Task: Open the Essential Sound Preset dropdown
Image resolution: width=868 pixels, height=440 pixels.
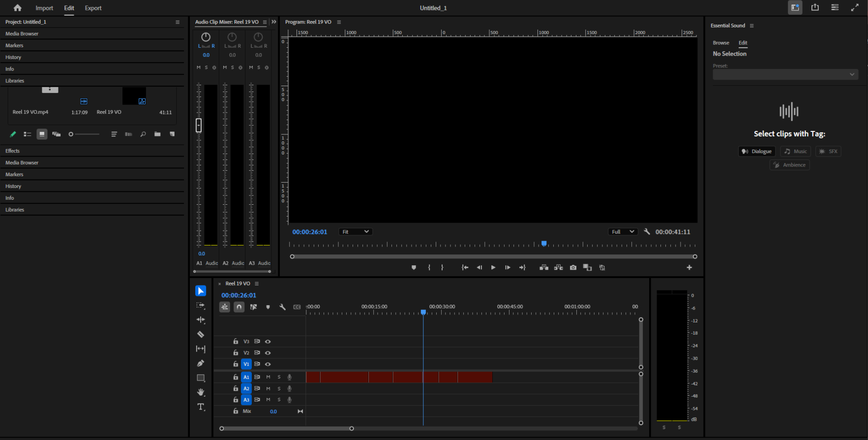Action: pyautogui.click(x=785, y=74)
